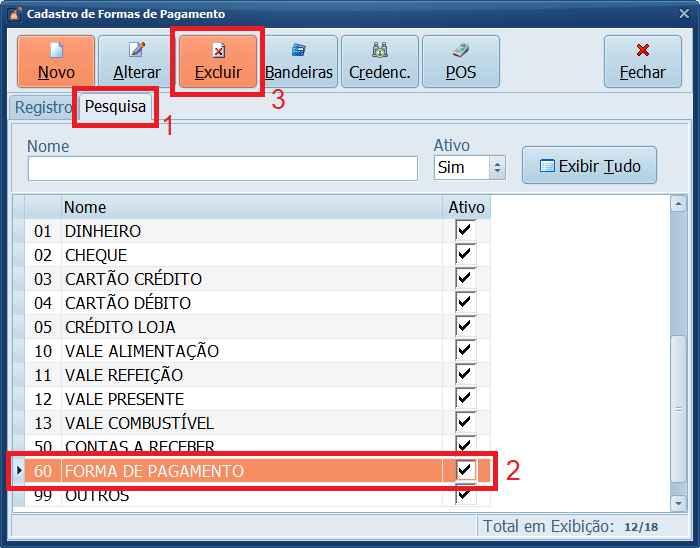
Task: Click code 60 cell
Action: [43, 471]
